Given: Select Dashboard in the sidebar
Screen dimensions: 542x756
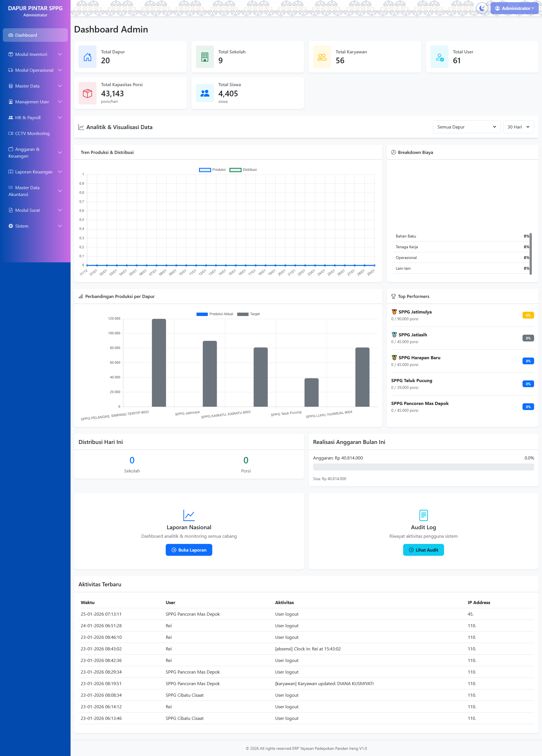Looking at the screenshot, I should coord(26,35).
